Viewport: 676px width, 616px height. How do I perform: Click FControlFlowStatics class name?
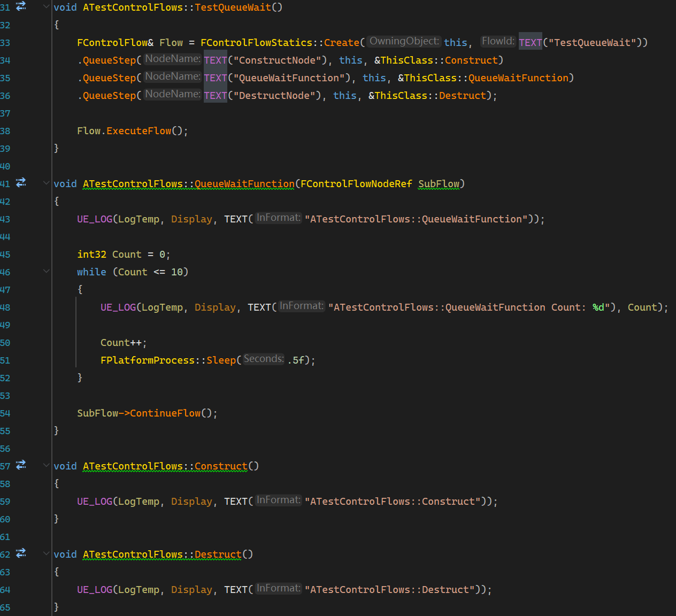(256, 43)
